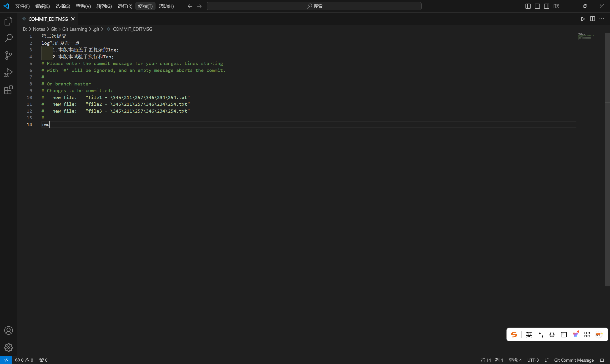Click line 10 file1 new file entry
The height and width of the screenshot is (364, 610).
(116, 97)
